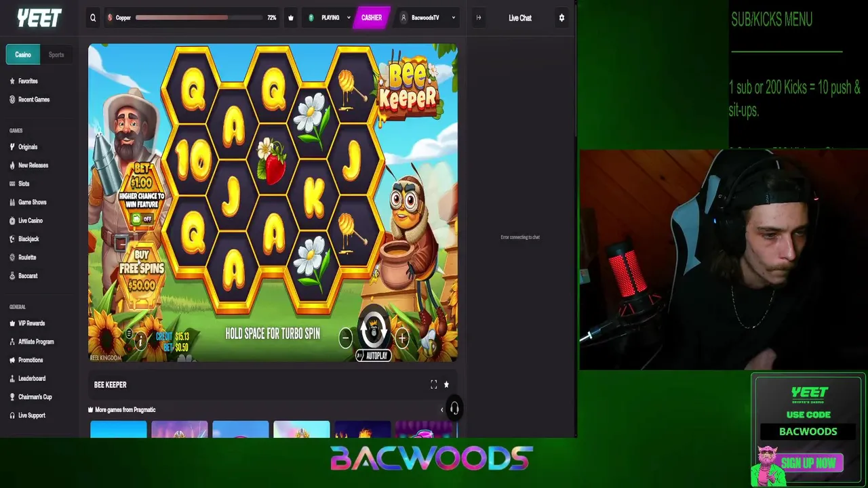Open BacwoodsTV account dropdown
Image resolution: width=868 pixels, height=488 pixels.
[428, 18]
